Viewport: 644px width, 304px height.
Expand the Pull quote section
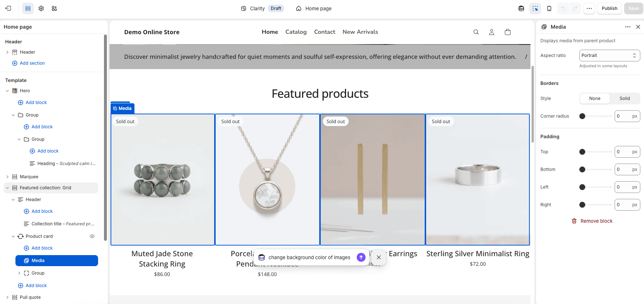coord(7,297)
